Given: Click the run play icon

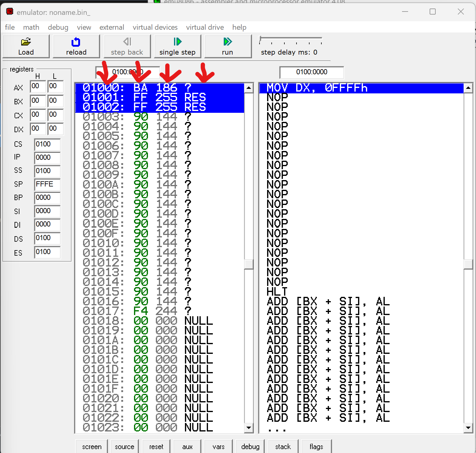Looking at the screenshot, I should point(227,41).
